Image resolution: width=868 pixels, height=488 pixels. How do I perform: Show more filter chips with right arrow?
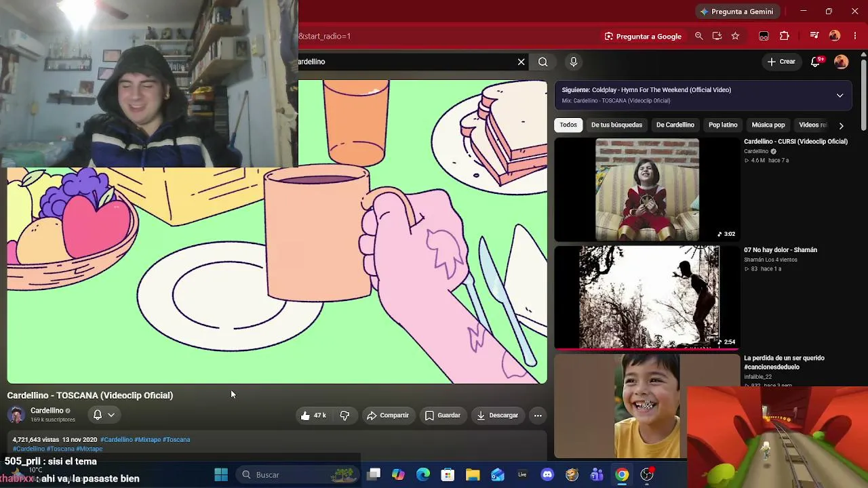841,125
